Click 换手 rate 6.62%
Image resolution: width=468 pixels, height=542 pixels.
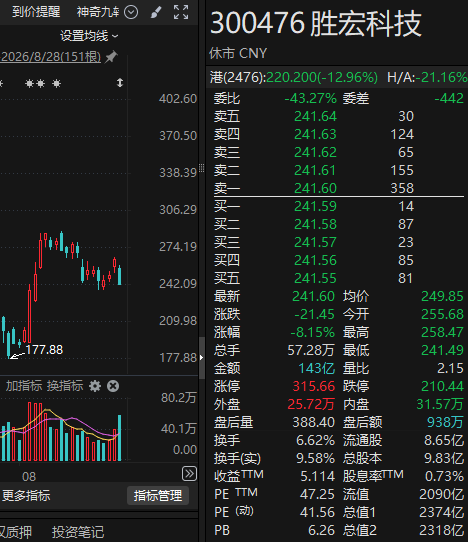315,440
